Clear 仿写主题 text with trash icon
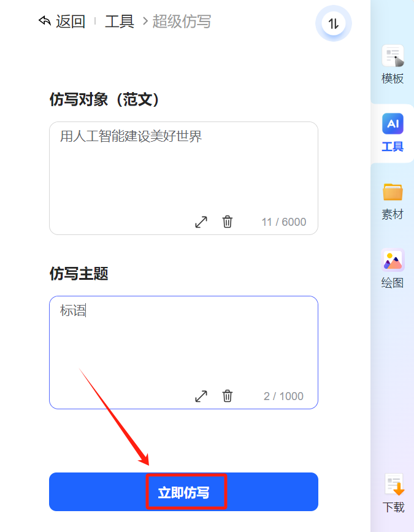 [x=227, y=396]
